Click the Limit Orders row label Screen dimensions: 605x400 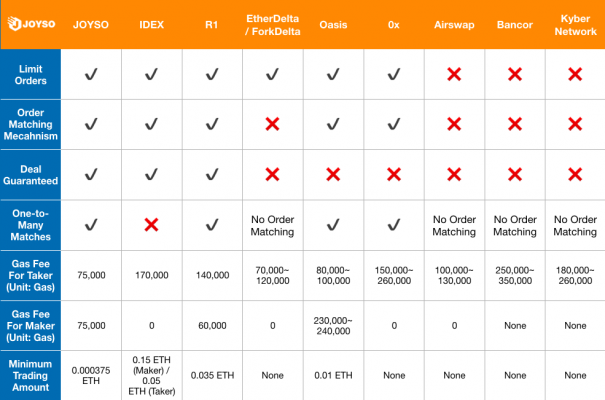30,74
